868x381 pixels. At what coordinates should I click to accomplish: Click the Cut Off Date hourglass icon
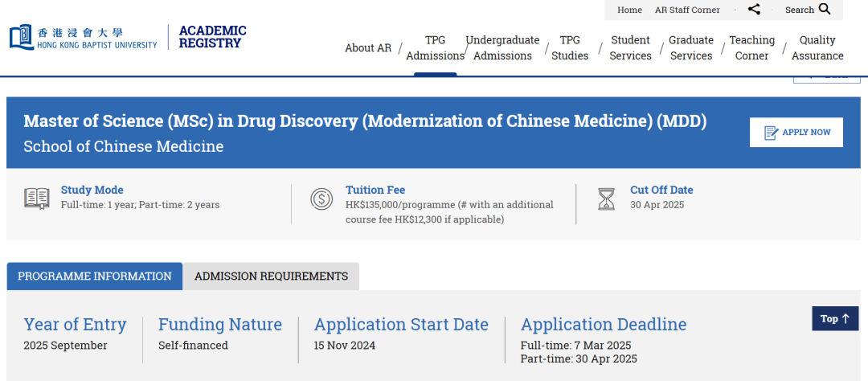pos(606,199)
